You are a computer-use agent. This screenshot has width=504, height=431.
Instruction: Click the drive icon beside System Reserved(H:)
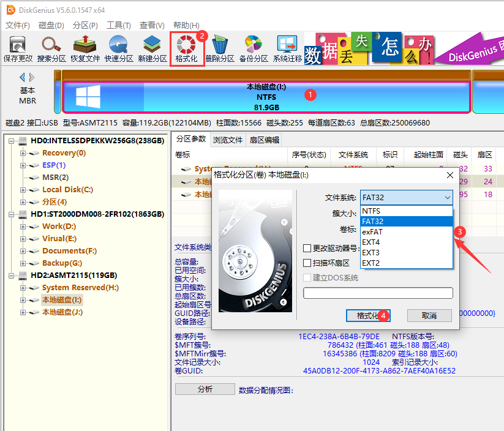[34, 288]
